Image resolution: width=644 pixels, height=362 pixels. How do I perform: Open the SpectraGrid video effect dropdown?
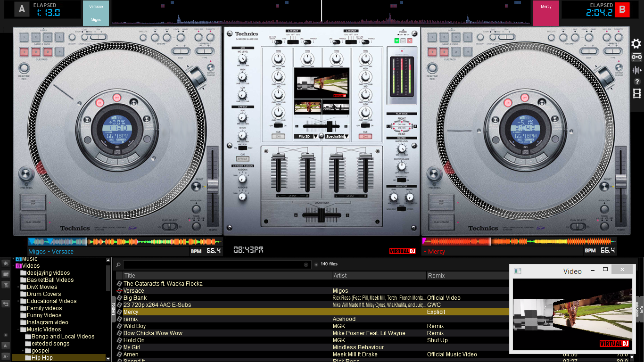pyautogui.click(x=346, y=136)
